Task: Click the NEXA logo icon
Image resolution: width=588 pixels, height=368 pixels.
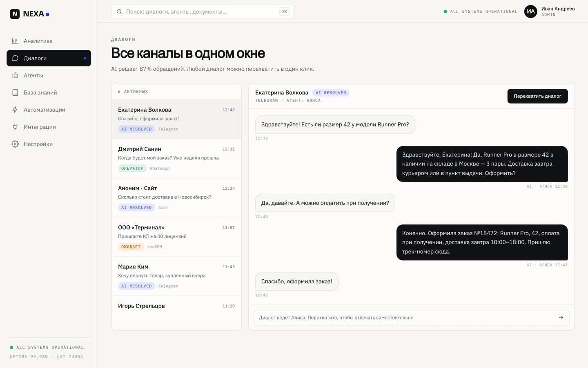Action: (15, 14)
